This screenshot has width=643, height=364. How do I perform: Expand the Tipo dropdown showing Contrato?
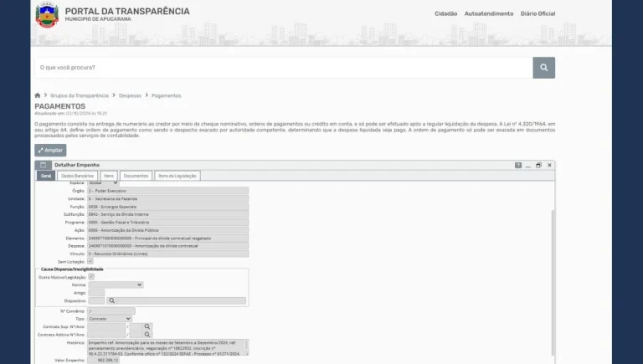[110, 318]
